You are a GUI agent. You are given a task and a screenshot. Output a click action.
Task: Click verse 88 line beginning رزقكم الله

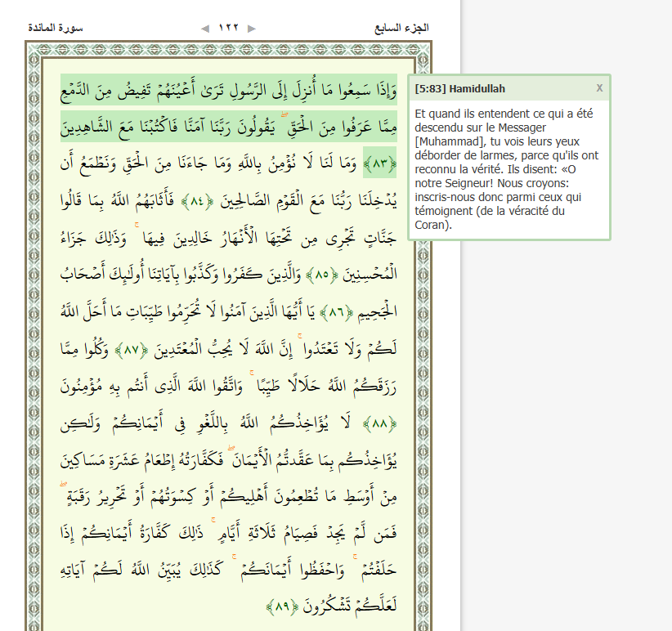228,386
